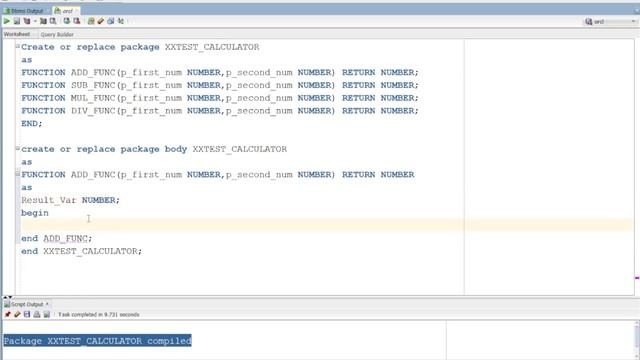Open an Unshared SQL Worksheet icon
Screen dimensions: 640x360
pyautogui.click(x=91, y=21)
